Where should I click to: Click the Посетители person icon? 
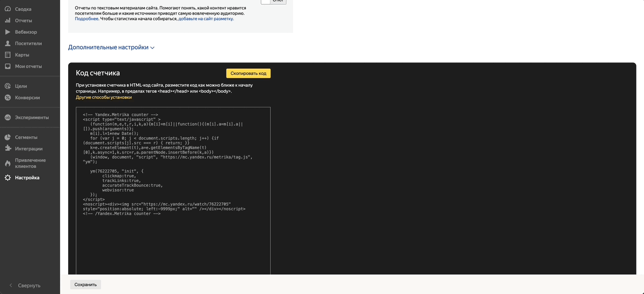[x=8, y=44]
